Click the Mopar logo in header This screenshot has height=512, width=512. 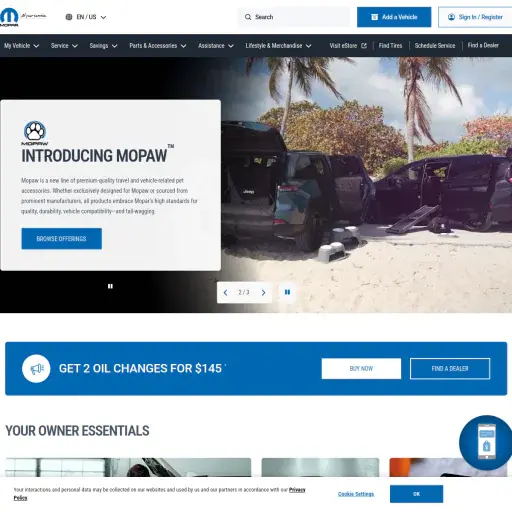pos(9,17)
